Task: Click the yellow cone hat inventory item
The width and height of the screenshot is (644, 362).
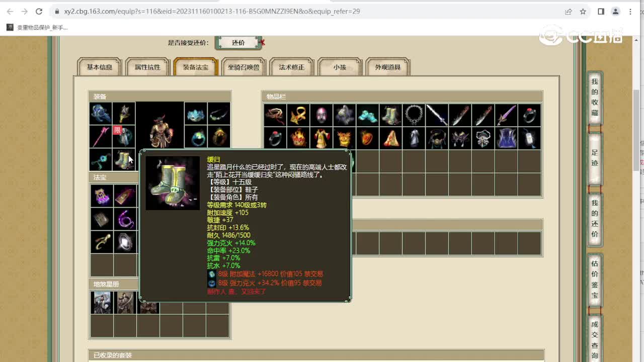Action: [x=391, y=138]
